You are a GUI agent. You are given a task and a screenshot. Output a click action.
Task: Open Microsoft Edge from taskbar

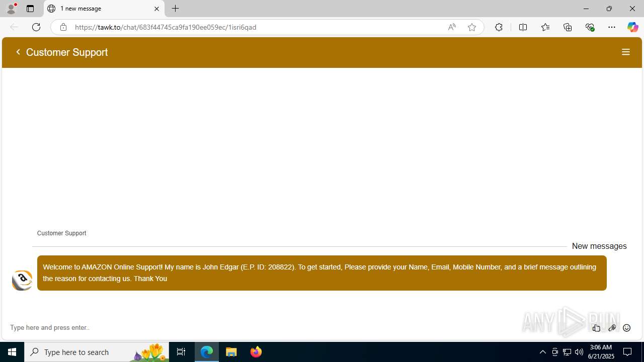[x=207, y=352]
